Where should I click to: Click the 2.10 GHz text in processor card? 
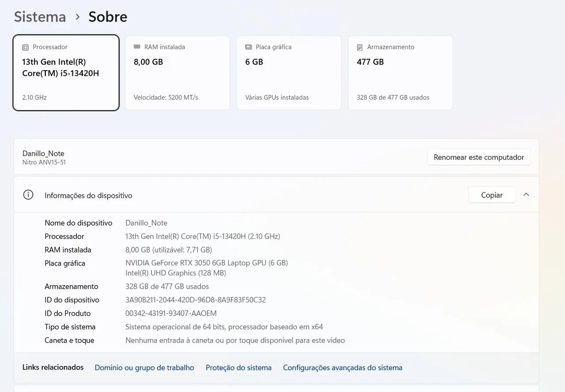34,98
